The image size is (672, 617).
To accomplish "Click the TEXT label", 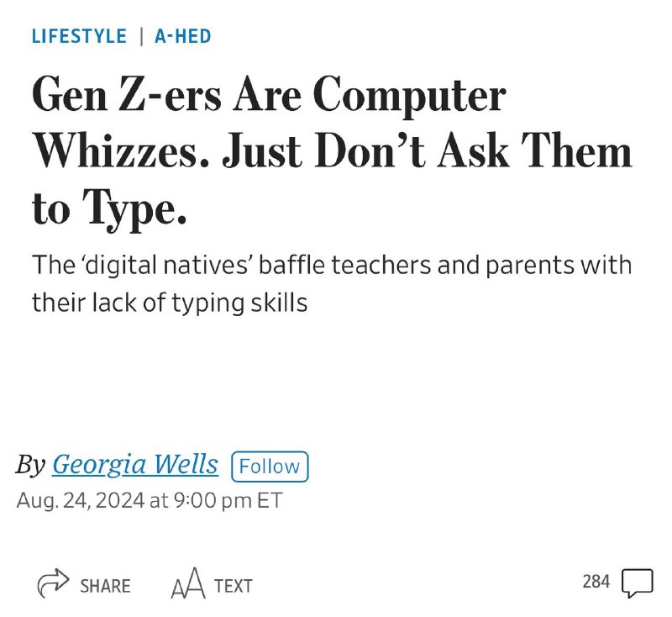I will [x=234, y=586].
